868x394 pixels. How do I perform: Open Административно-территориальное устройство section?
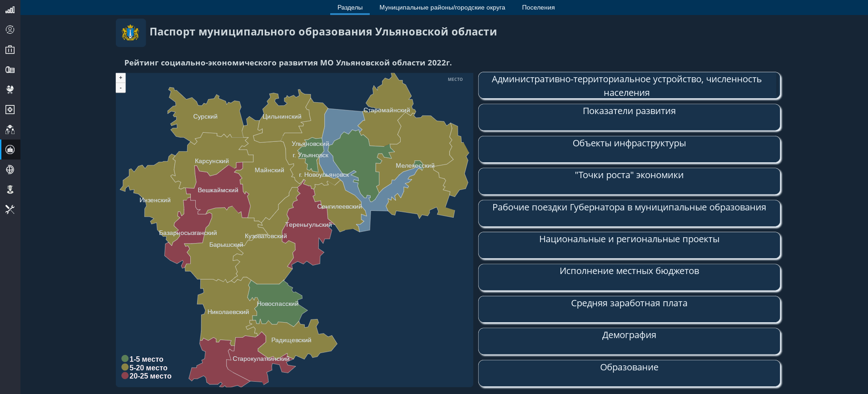(x=630, y=86)
